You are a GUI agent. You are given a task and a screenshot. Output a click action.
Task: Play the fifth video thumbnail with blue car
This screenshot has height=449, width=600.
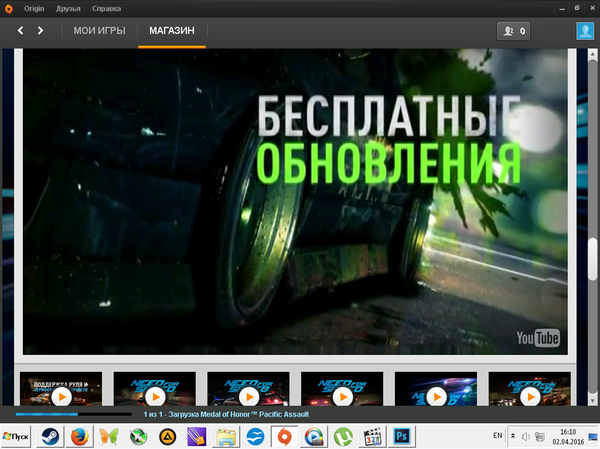(436, 389)
